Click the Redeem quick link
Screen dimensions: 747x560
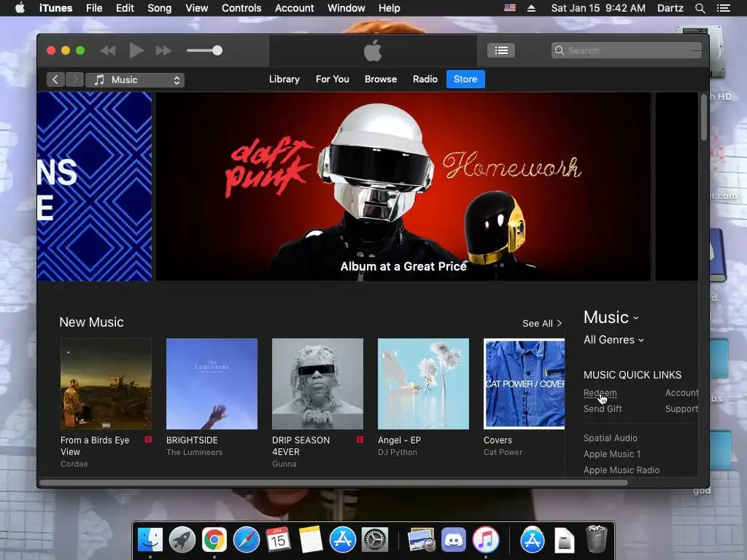coord(600,393)
